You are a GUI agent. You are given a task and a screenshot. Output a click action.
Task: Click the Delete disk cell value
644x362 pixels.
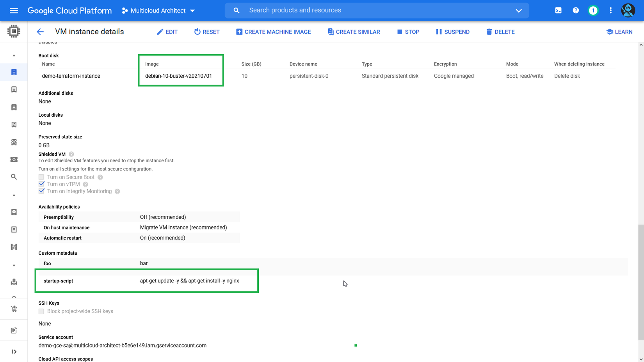pyautogui.click(x=567, y=76)
